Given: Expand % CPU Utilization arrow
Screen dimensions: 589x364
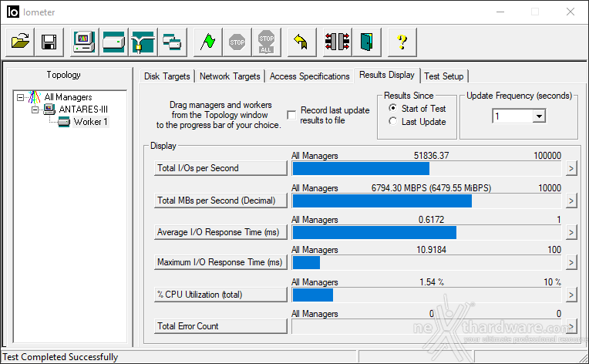Looking at the screenshot, I should pos(571,295).
